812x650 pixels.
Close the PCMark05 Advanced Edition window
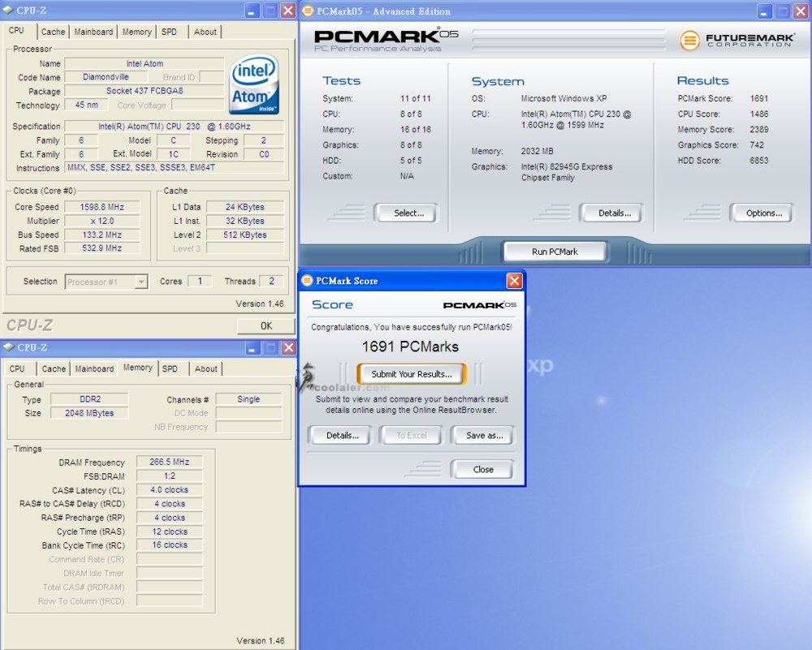tap(801, 11)
